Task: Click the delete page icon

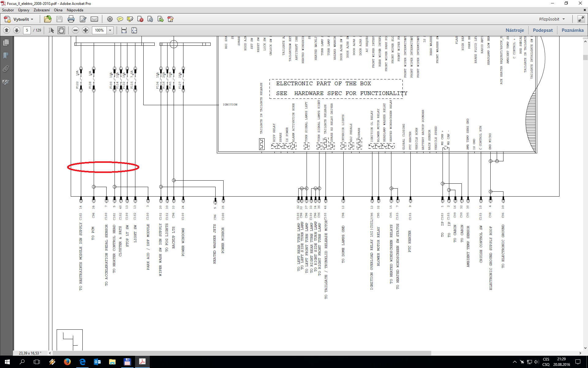Action: pyautogui.click(x=140, y=19)
